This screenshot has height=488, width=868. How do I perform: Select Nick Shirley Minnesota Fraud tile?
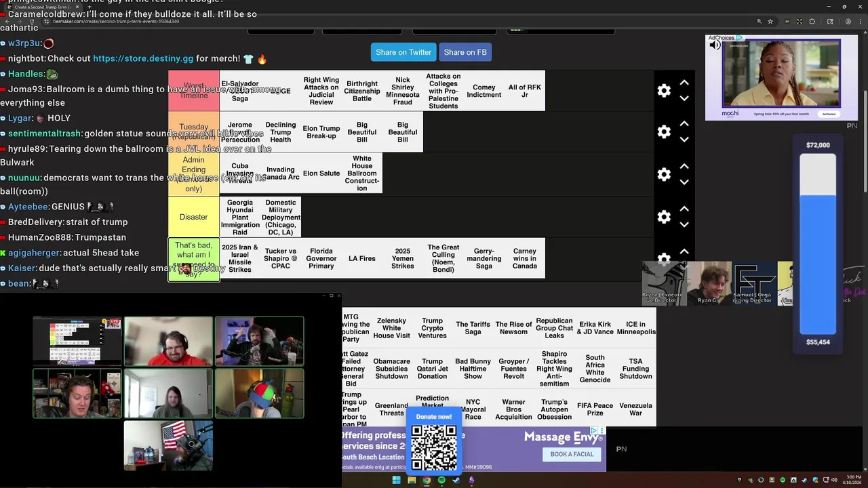(x=403, y=91)
